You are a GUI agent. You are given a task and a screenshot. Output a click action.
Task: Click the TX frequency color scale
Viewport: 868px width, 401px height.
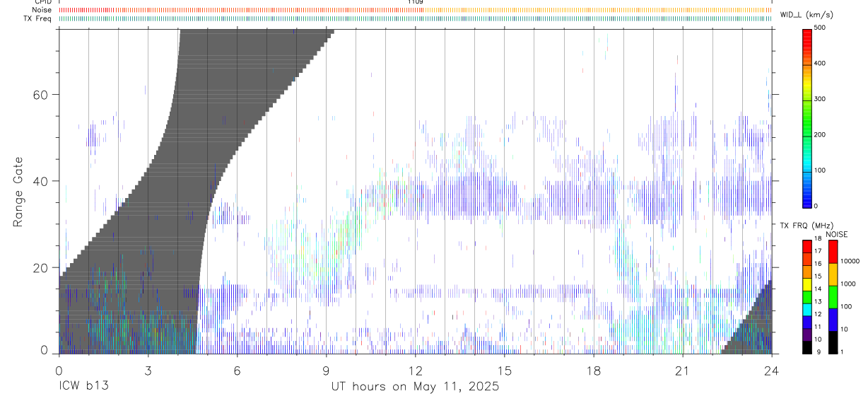coord(807,296)
